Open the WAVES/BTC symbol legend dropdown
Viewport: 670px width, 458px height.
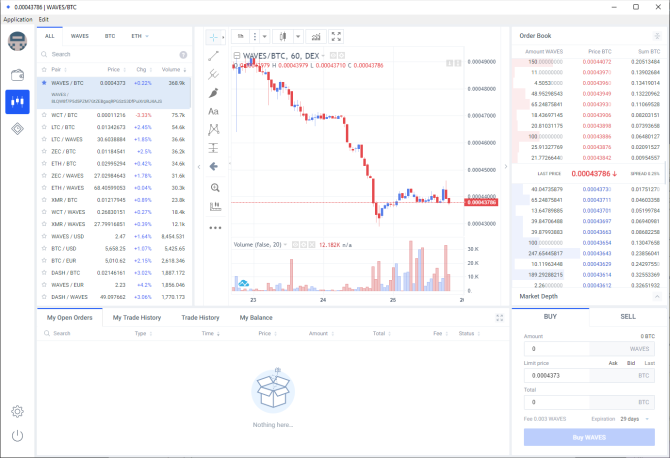323,56
